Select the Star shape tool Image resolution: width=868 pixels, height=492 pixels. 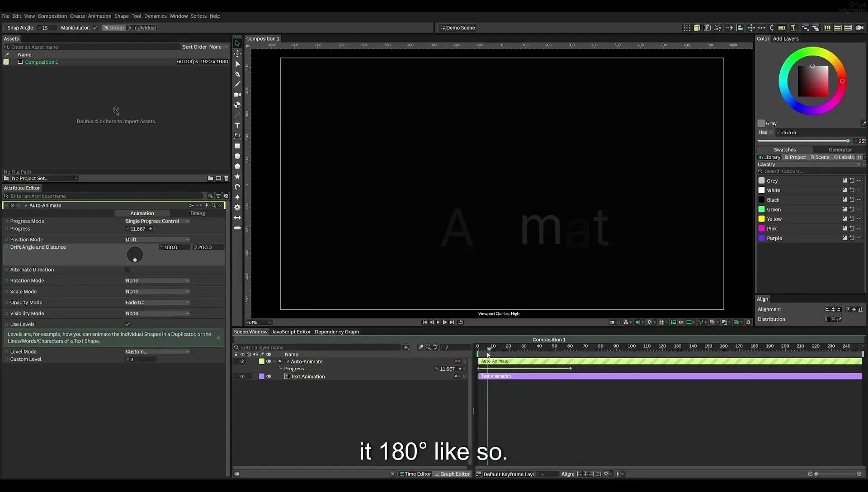(237, 176)
